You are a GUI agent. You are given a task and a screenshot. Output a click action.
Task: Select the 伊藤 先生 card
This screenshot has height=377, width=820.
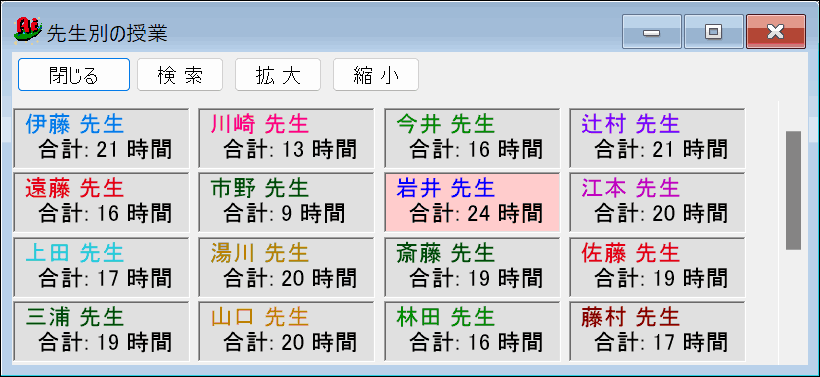click(101, 138)
